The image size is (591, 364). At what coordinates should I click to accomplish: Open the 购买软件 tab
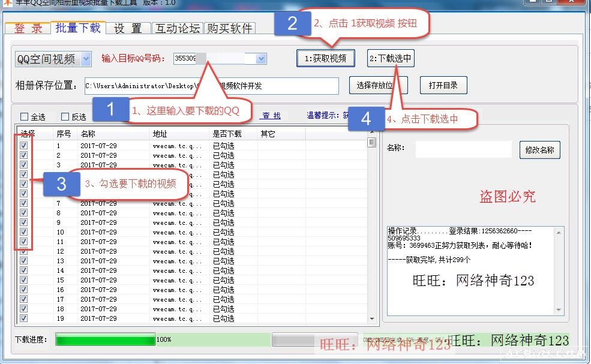click(x=230, y=28)
